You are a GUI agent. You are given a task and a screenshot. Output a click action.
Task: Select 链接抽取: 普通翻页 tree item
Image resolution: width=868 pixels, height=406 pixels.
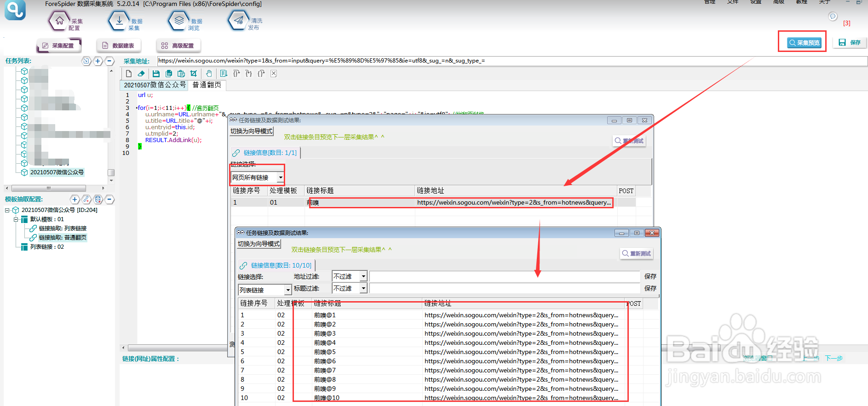coord(63,238)
